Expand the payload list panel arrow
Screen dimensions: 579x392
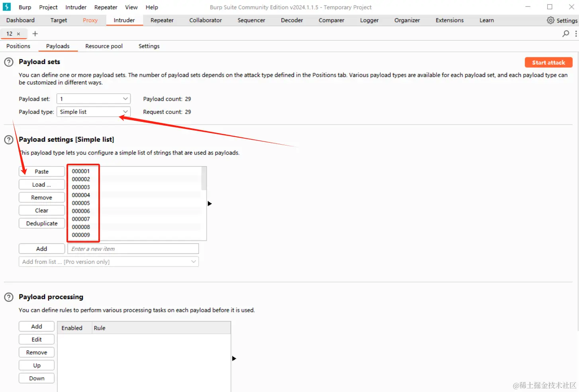pyautogui.click(x=210, y=204)
